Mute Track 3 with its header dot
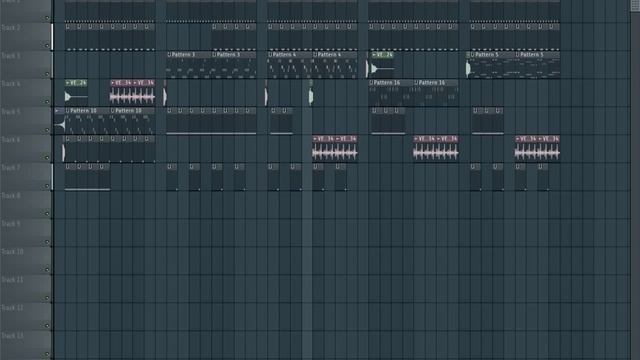The image size is (640, 360). (47, 74)
